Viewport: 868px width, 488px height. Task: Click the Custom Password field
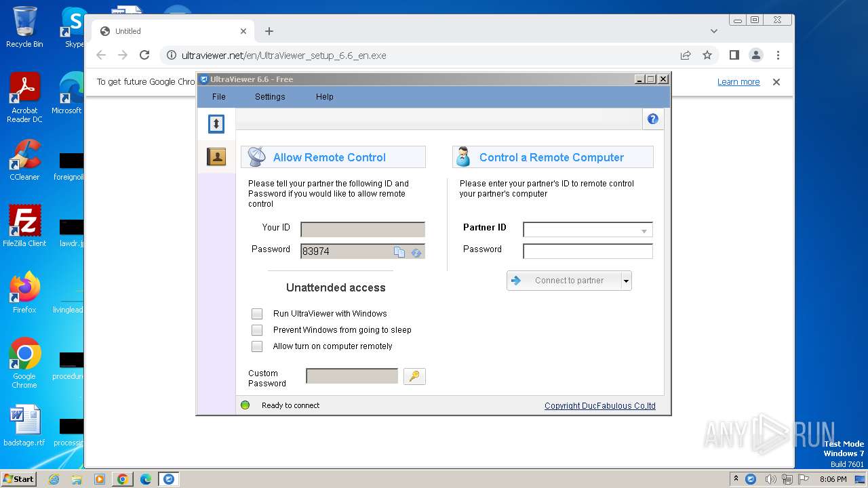point(352,376)
